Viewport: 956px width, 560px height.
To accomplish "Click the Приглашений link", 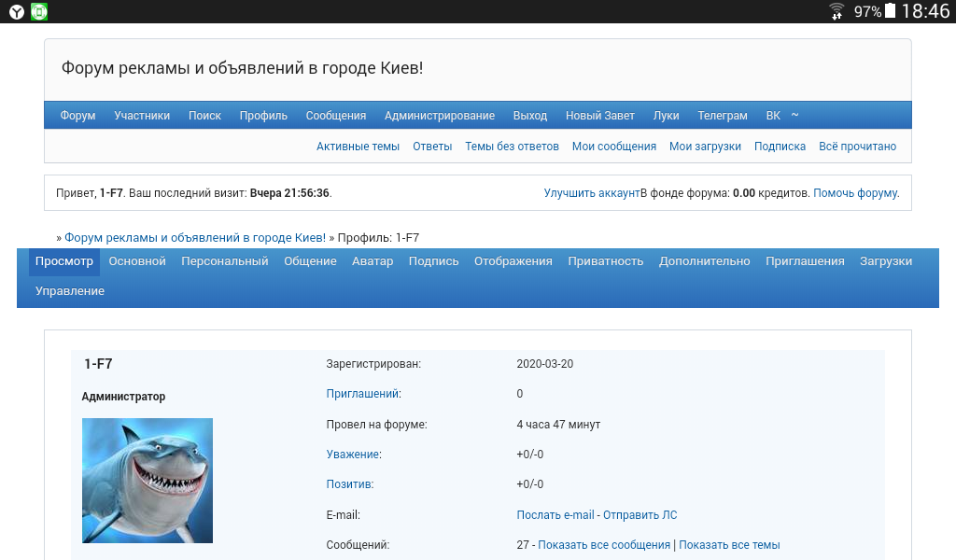I will tap(363, 394).
